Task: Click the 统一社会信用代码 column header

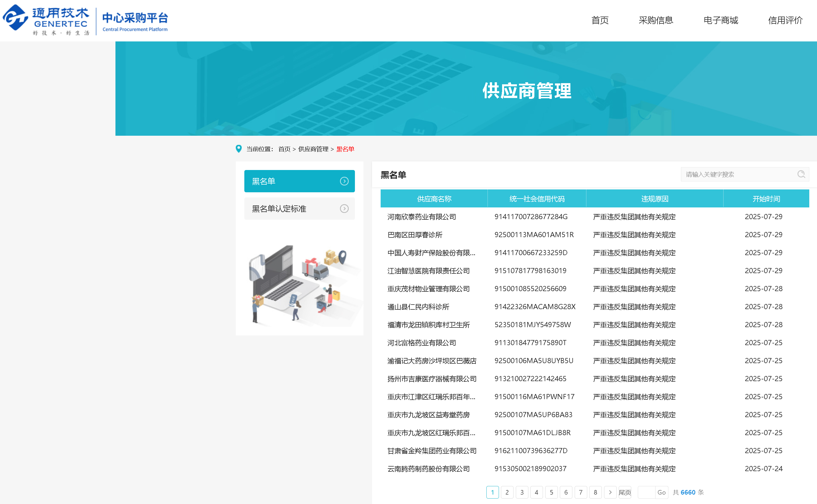Action: [x=537, y=199]
